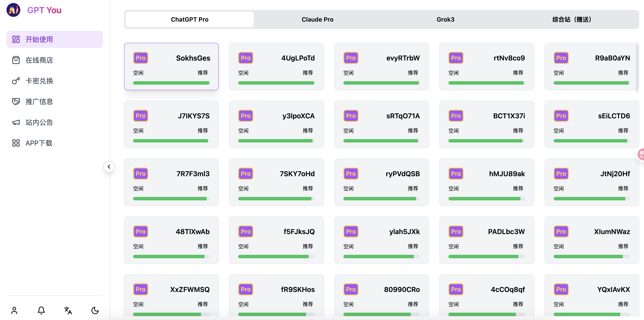Click the Pro badge on J7IKYS7S

(140, 116)
